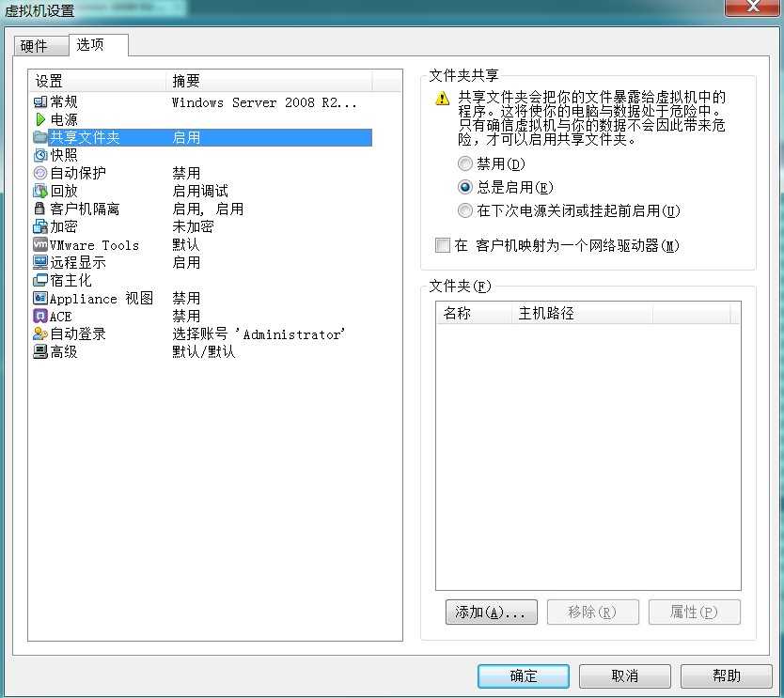The width and height of the screenshot is (784, 698).
Task: Click the 回放 replay icon
Action: [x=40, y=191]
